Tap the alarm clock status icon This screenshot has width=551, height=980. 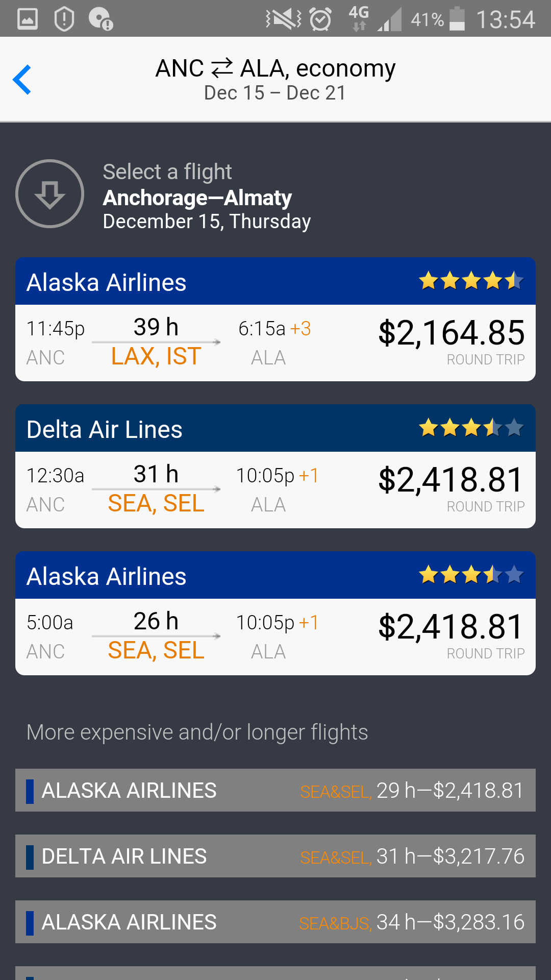[x=321, y=19]
